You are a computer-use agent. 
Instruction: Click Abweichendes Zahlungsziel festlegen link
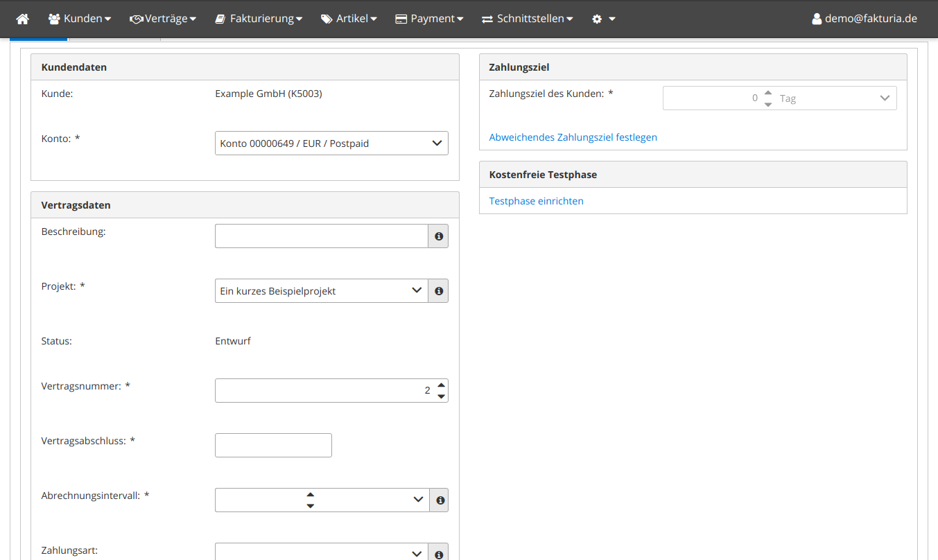(x=573, y=137)
